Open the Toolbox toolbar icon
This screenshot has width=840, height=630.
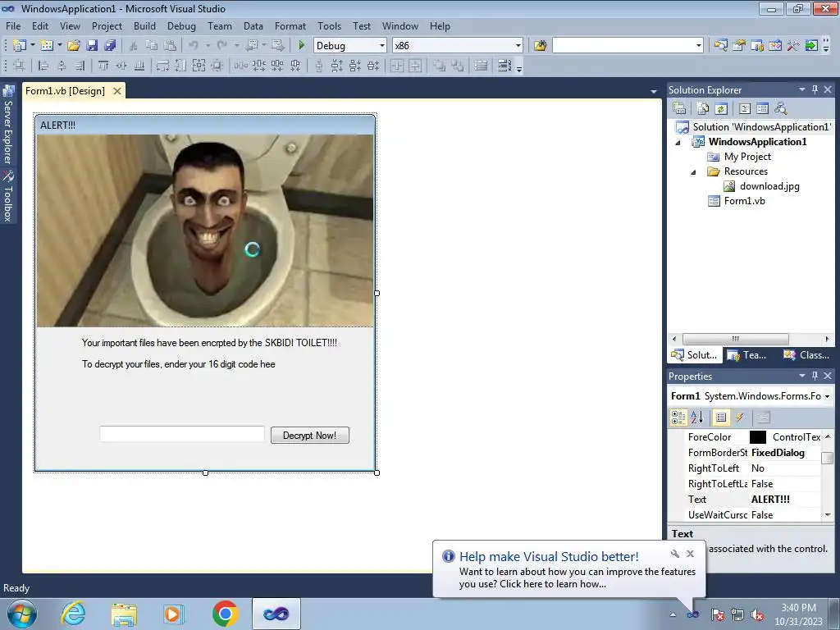793,46
